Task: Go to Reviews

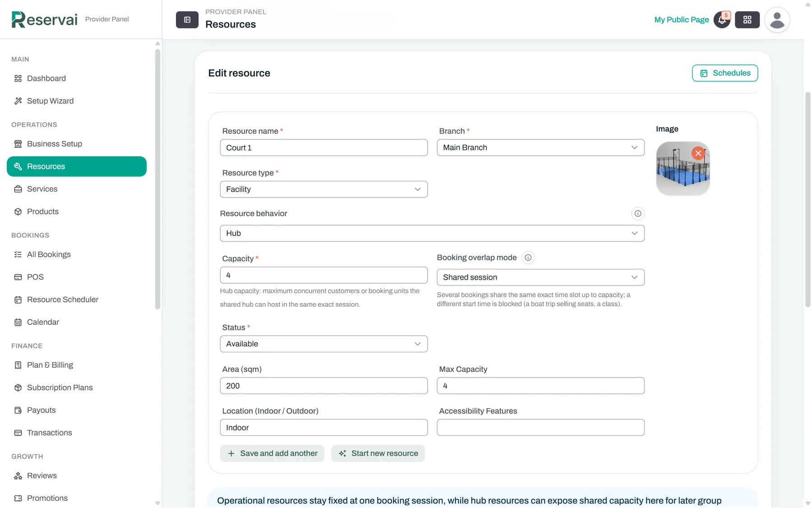Action: [77, 476]
